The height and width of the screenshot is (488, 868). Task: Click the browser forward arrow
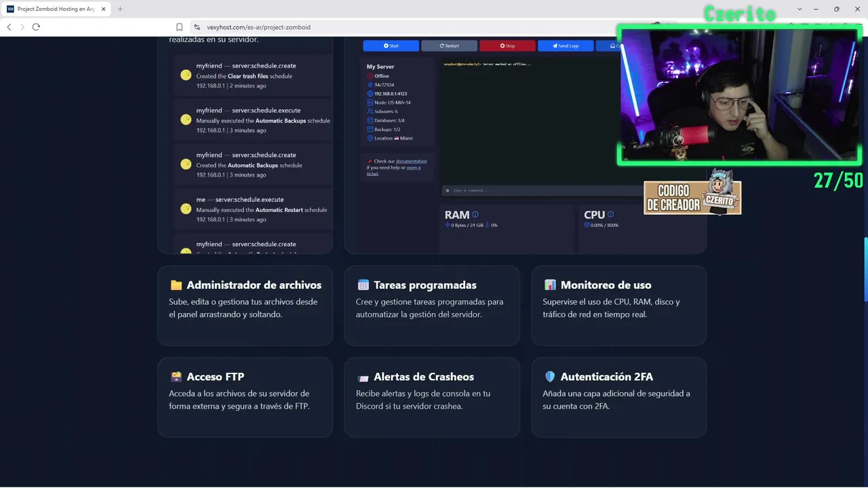22,27
